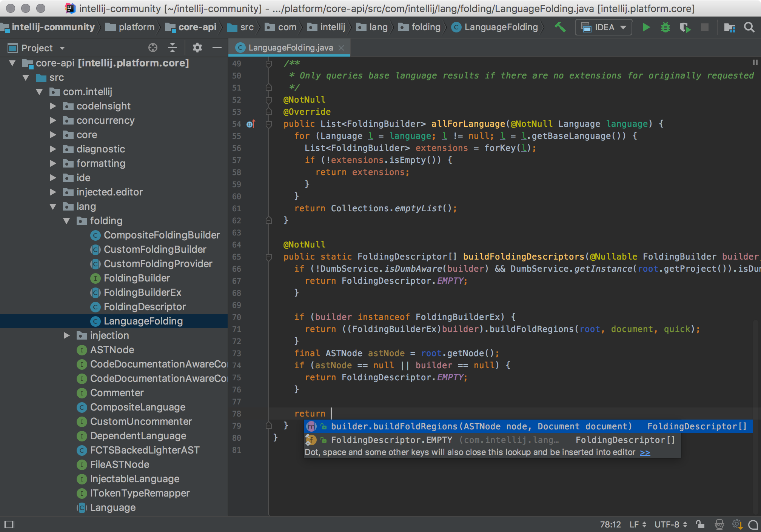Toggle the collapse region arrow line 65
This screenshot has width=761, height=532.
(x=268, y=257)
